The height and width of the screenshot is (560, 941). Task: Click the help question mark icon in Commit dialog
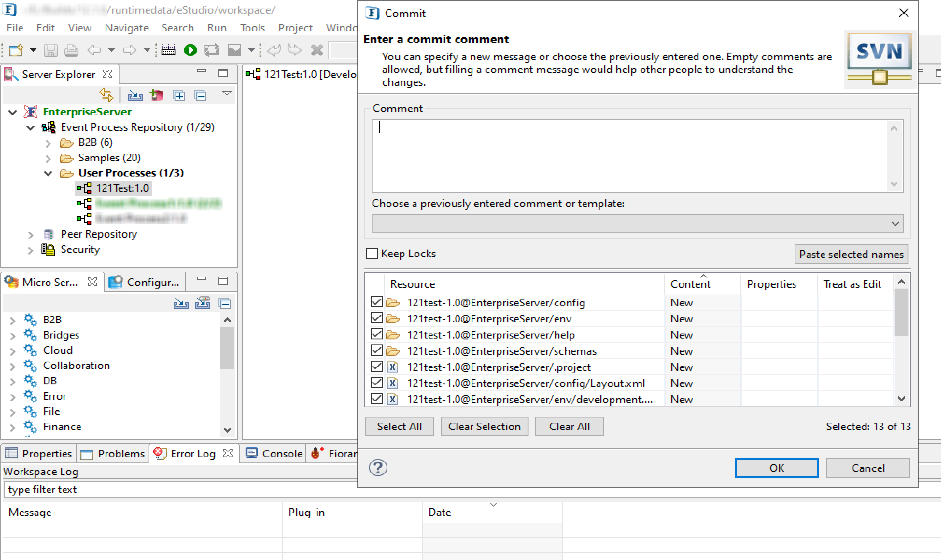(x=378, y=468)
